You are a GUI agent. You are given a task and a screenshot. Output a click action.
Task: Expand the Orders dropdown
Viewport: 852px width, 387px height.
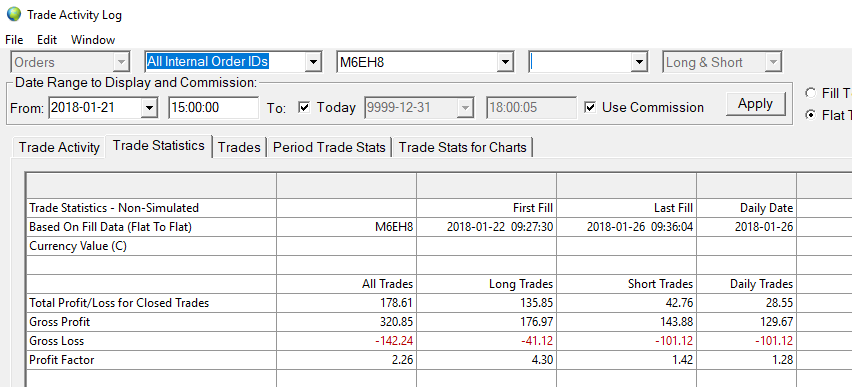click(x=121, y=63)
